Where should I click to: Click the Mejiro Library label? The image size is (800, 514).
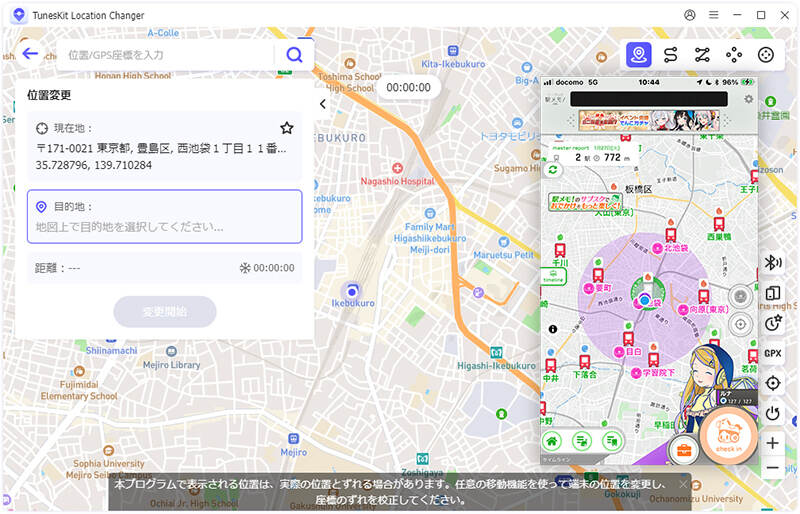point(171,365)
